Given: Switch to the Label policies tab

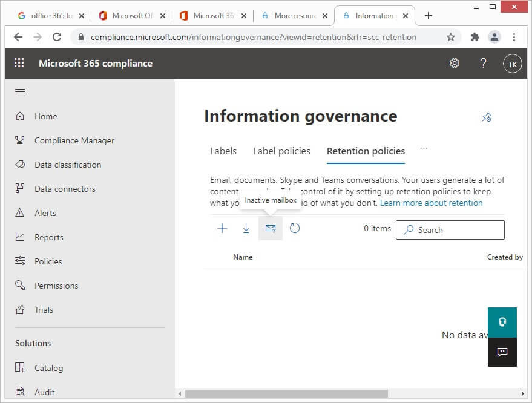Looking at the screenshot, I should coord(281,151).
